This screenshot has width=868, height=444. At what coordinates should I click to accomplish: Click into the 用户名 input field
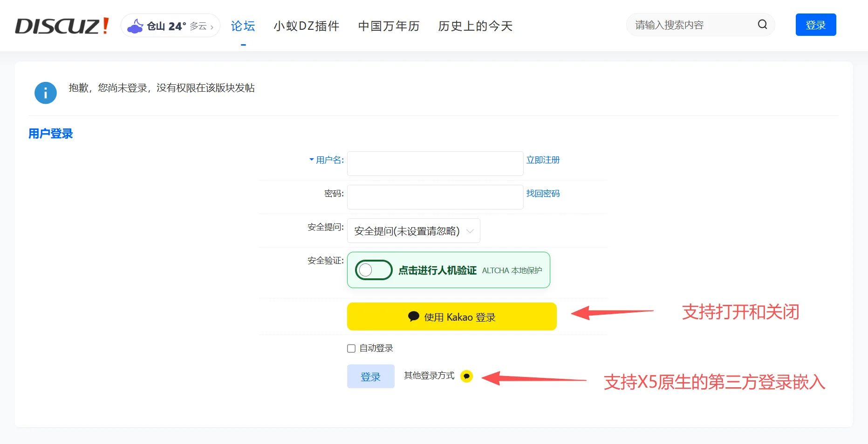[x=435, y=163]
